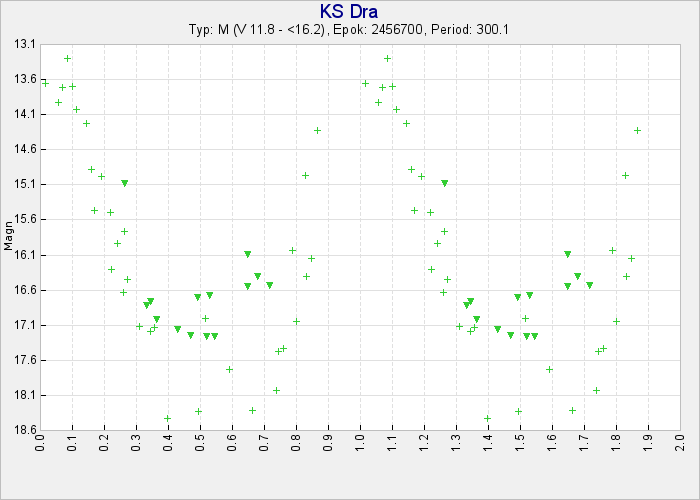Viewport: 700px width, 500px height.
Task: Click the topmost plus marker near phase 1.1
Action: pos(388,58)
